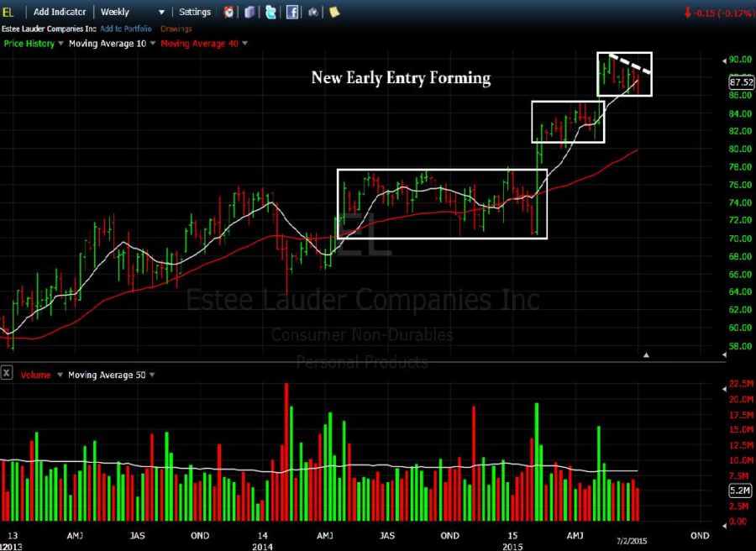Click the 80.00 price axis label
The image size is (756, 551).
point(741,149)
